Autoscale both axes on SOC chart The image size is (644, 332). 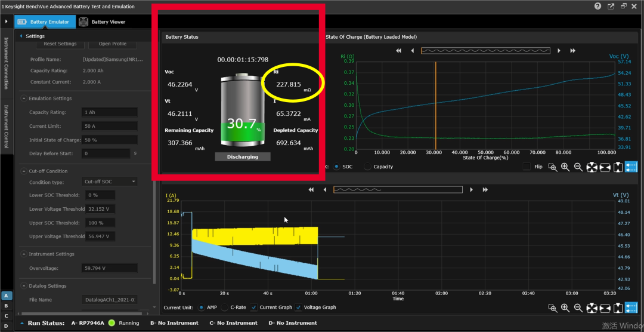pyautogui.click(x=592, y=167)
